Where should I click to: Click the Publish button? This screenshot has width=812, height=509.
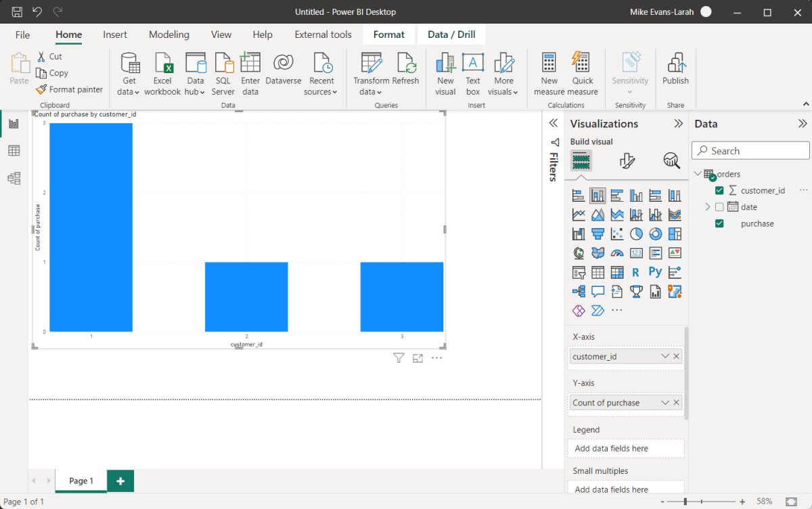[675, 69]
